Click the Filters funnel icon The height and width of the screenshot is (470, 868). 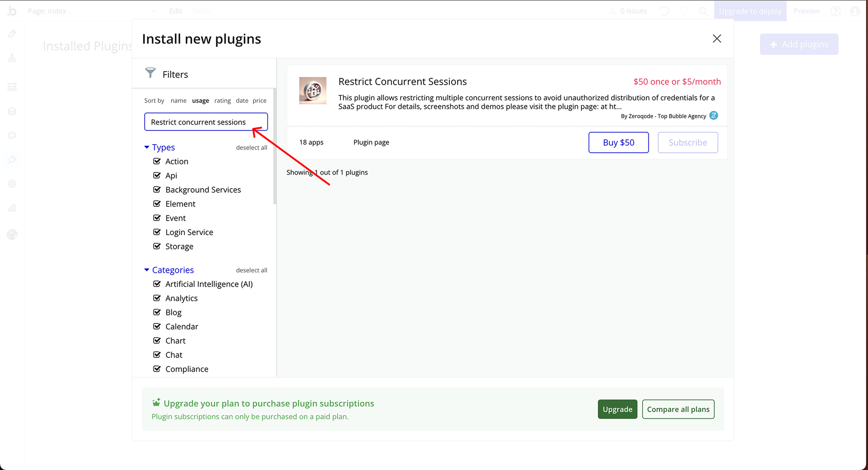[150, 73]
